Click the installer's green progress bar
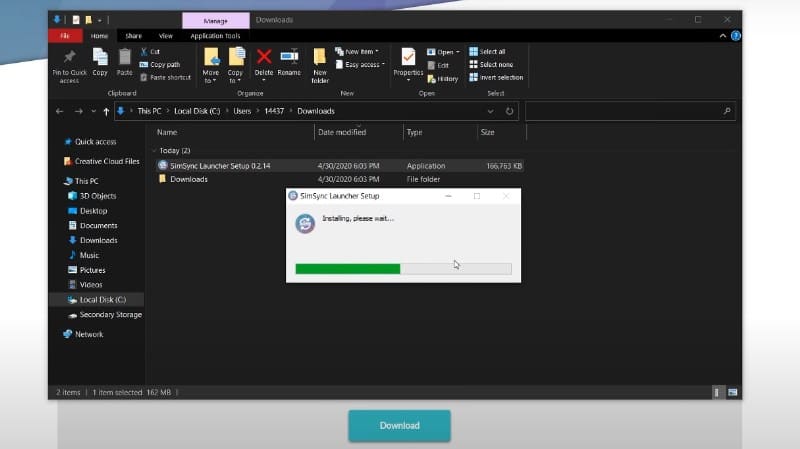The height and width of the screenshot is (449, 800). [348, 268]
